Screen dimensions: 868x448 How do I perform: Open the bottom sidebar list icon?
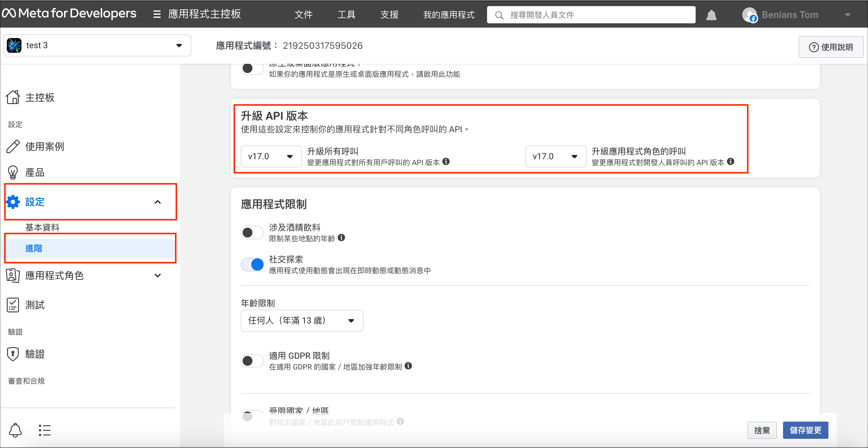coord(44,430)
